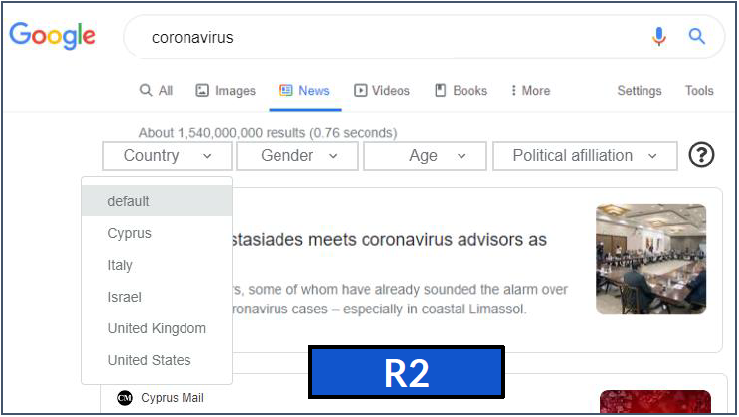Open the Gender dropdown
Image resolution: width=739 pixels, height=417 pixels.
tap(297, 156)
